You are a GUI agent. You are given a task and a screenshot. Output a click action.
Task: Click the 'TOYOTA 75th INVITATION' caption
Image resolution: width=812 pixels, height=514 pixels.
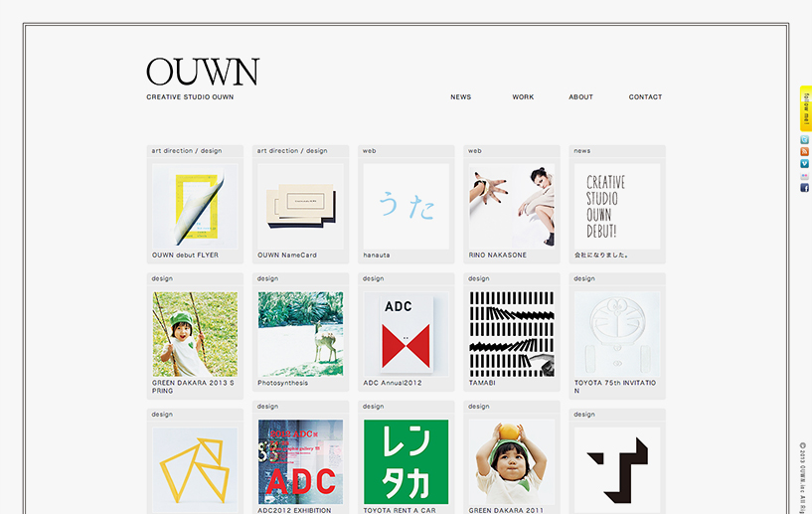614,387
